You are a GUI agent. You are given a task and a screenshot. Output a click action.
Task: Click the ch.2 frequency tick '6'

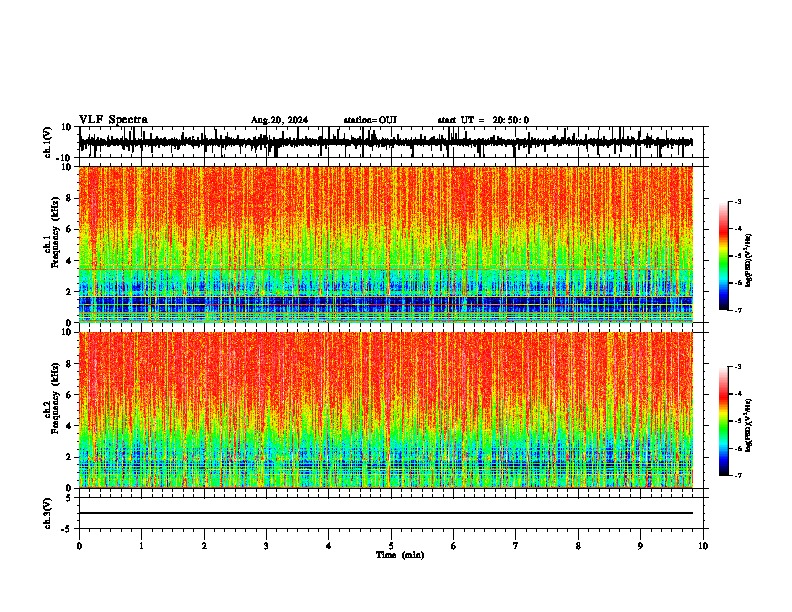click(70, 395)
